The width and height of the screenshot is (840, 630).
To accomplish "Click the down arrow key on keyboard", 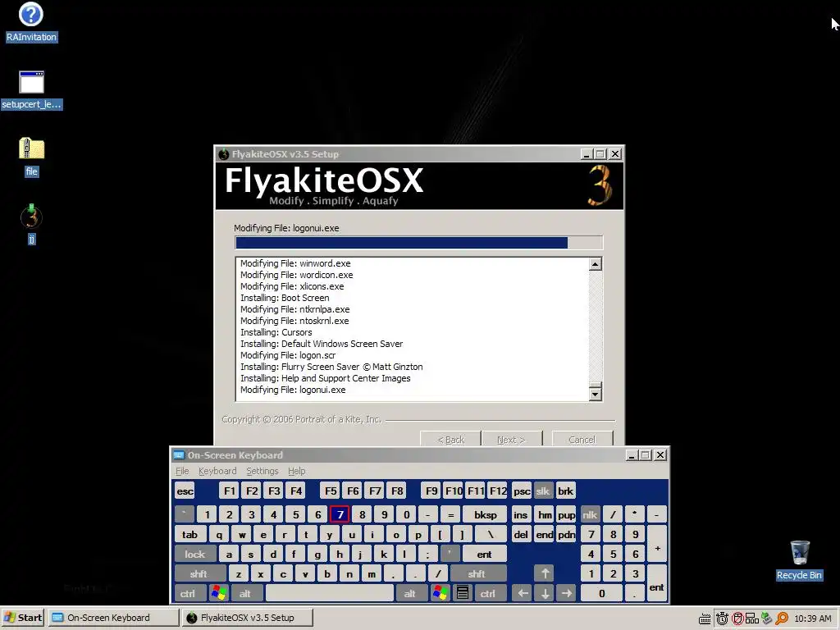I will [545, 593].
